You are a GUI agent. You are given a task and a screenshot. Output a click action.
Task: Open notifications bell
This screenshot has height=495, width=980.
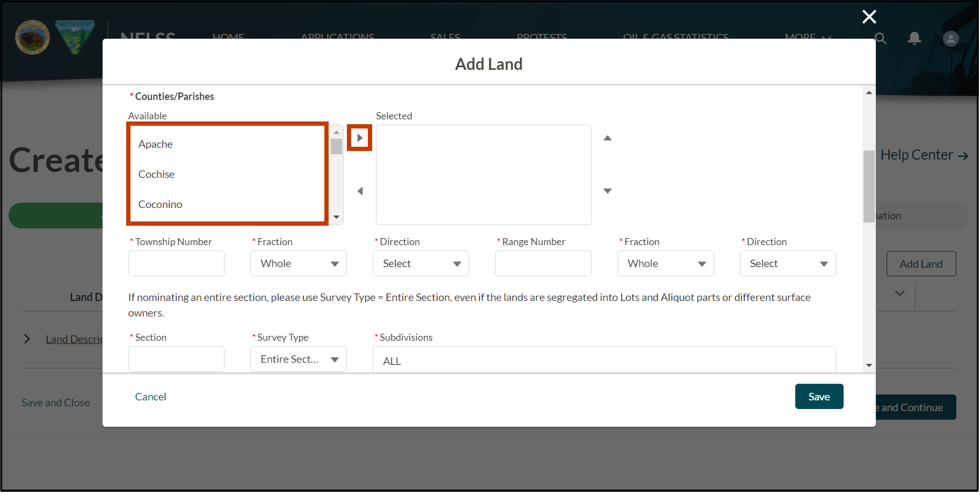tap(914, 38)
